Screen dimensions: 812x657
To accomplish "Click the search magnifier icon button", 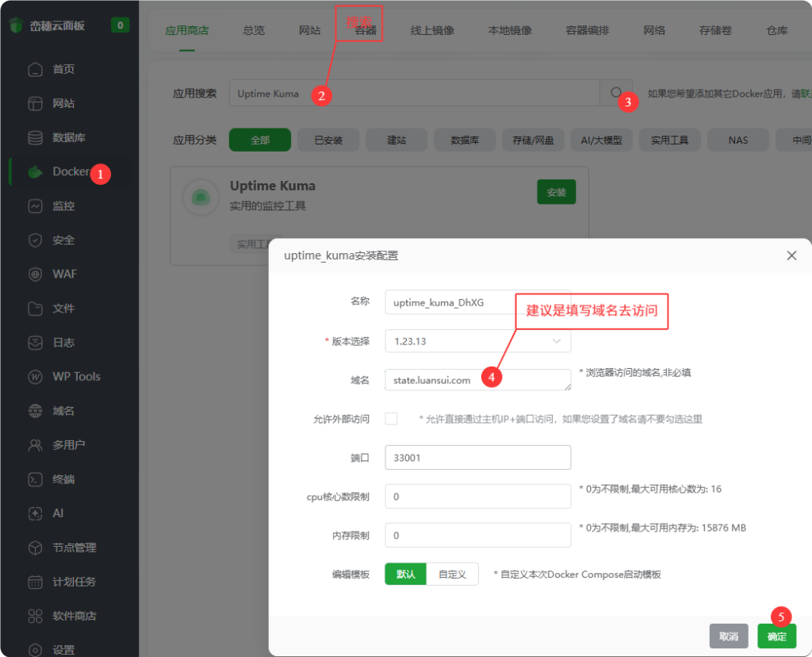I will tap(615, 93).
